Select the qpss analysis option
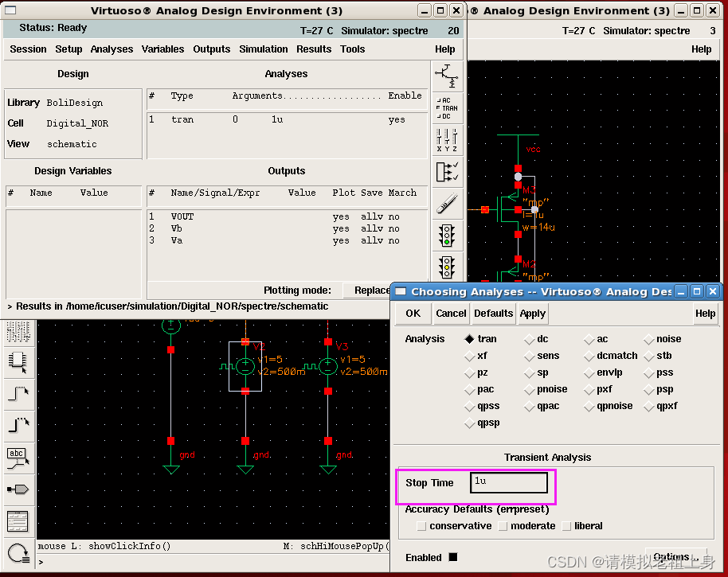The image size is (728, 577). point(469,406)
